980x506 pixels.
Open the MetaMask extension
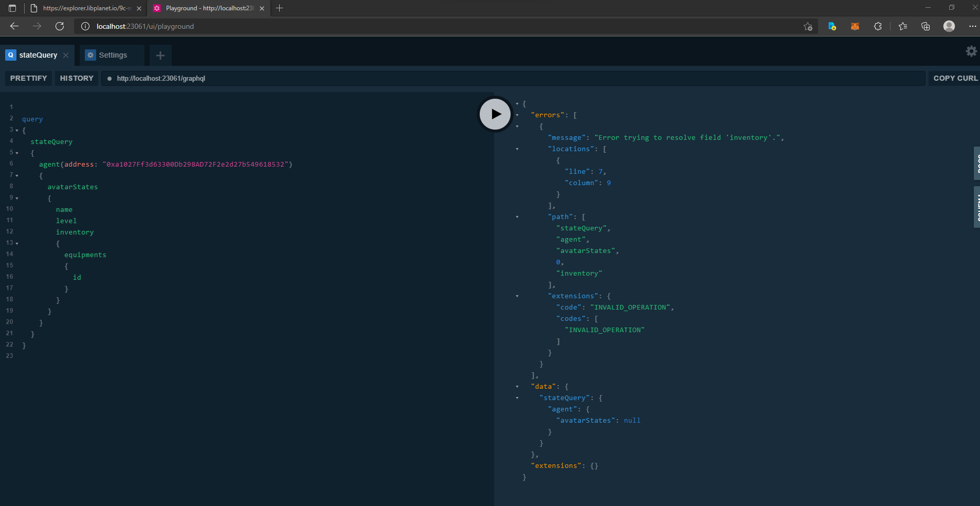(x=855, y=26)
